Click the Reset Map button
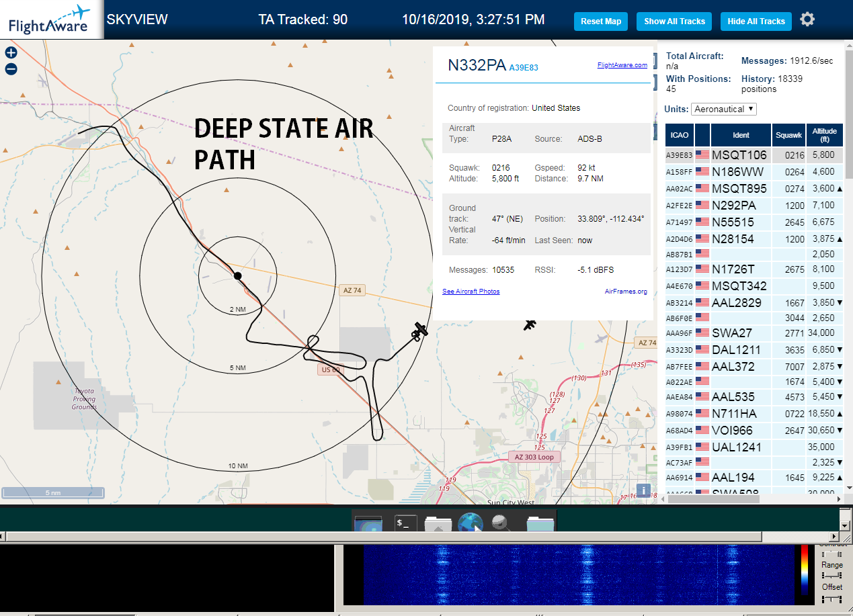 [x=601, y=21]
